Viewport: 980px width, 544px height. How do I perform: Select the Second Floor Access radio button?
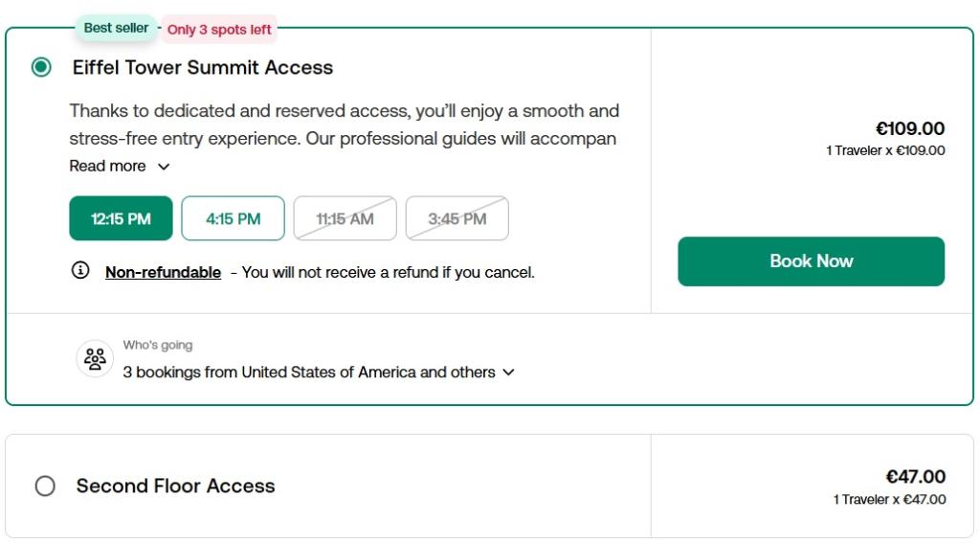coord(45,487)
